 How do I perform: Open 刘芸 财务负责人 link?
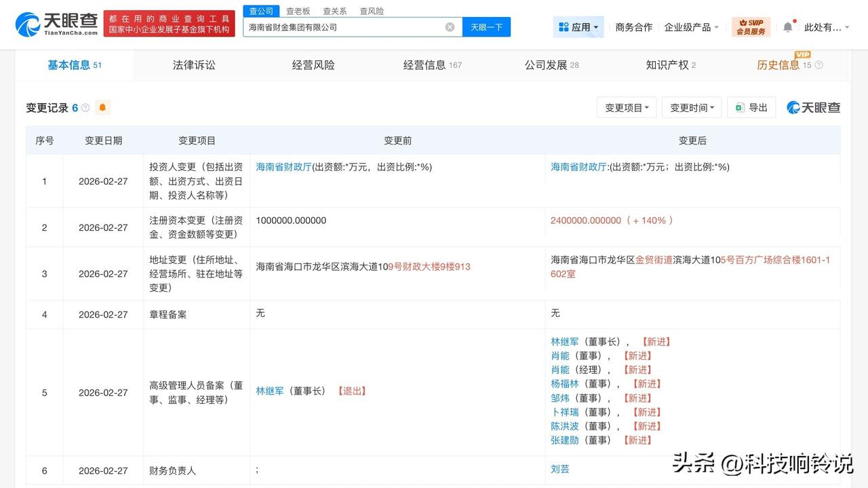[x=560, y=469]
